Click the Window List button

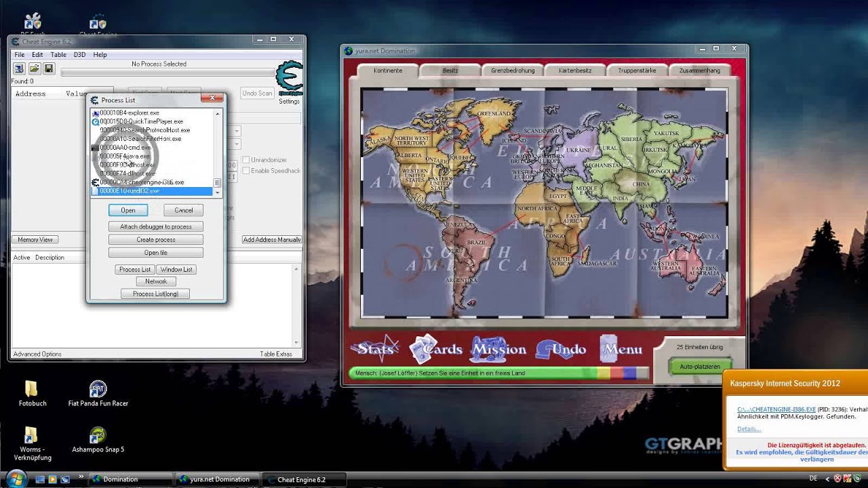click(x=176, y=269)
